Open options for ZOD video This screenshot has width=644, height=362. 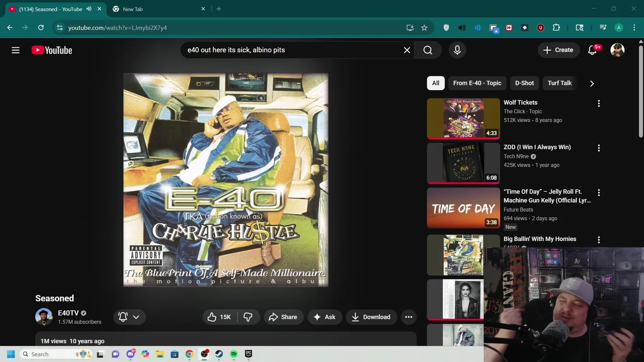click(x=599, y=148)
